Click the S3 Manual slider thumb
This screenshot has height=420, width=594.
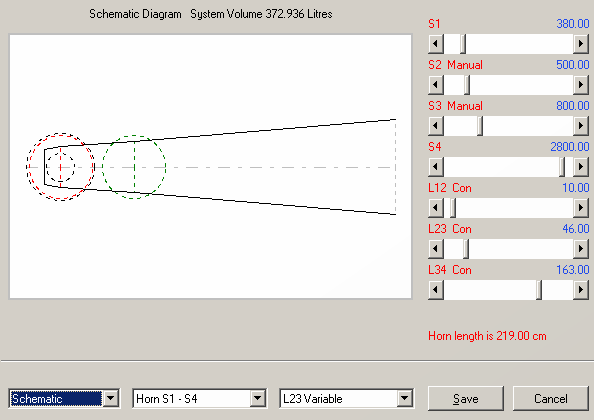480,126
